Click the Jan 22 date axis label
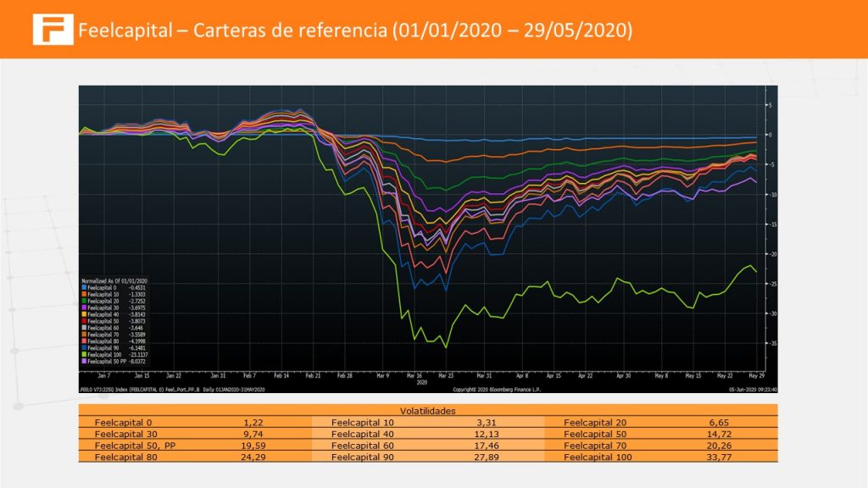868x488 pixels. 174,375
